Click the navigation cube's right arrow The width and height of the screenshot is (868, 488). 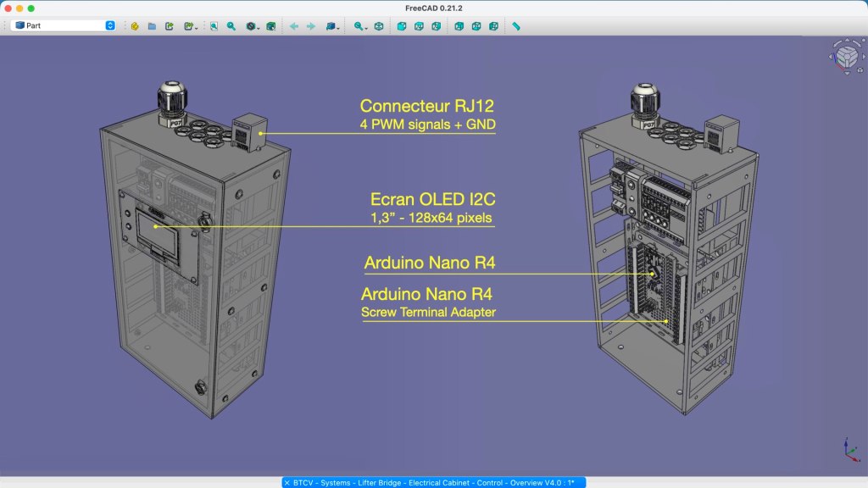tap(863, 58)
